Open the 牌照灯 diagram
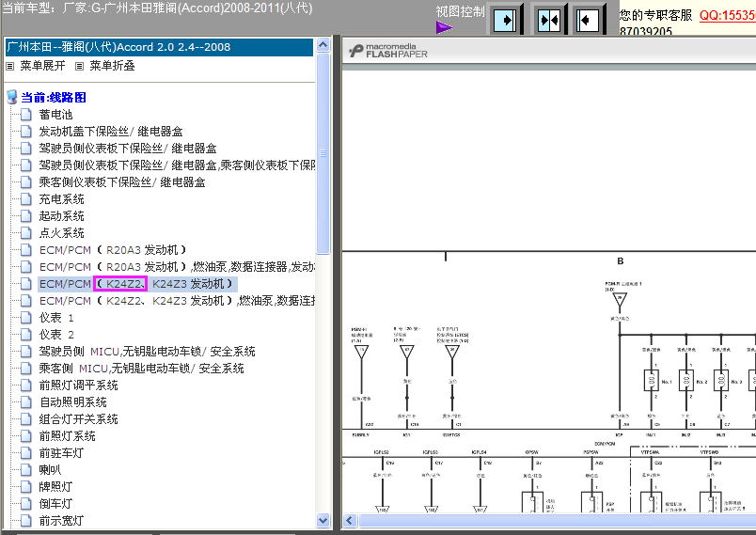The image size is (756, 535). (55, 486)
